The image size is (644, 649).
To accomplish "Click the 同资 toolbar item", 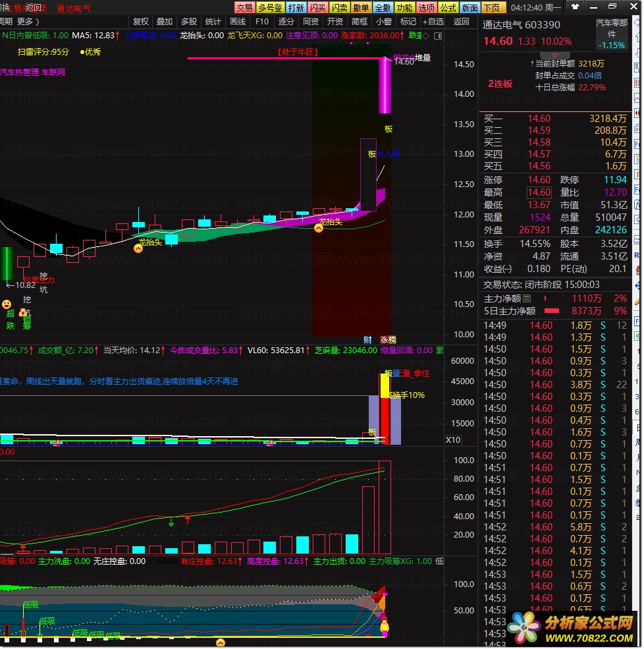I will click(x=311, y=22).
